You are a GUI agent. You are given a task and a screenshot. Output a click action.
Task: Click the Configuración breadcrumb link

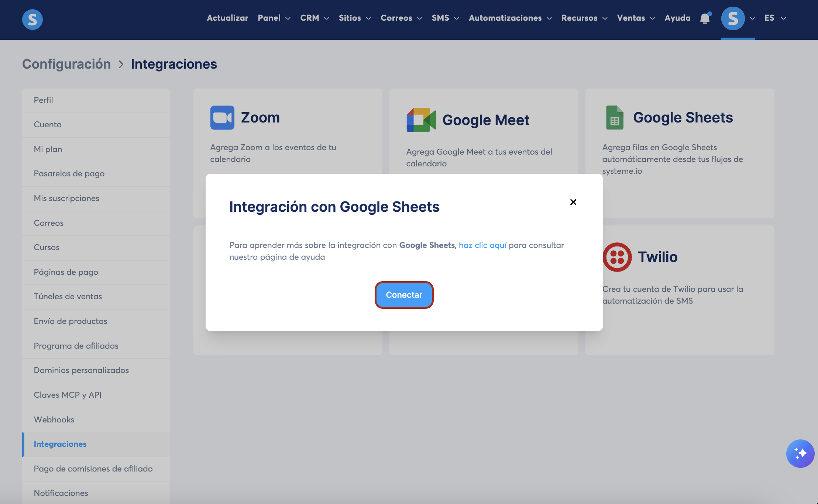[x=66, y=64]
